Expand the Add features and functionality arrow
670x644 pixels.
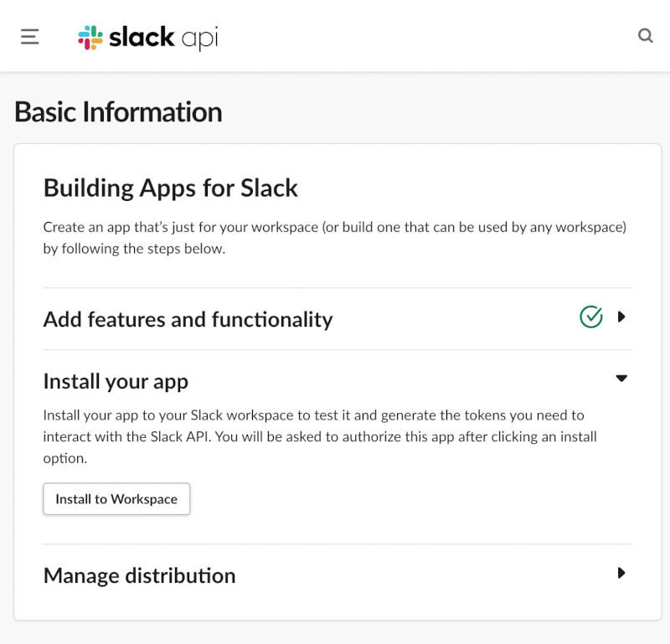621,317
